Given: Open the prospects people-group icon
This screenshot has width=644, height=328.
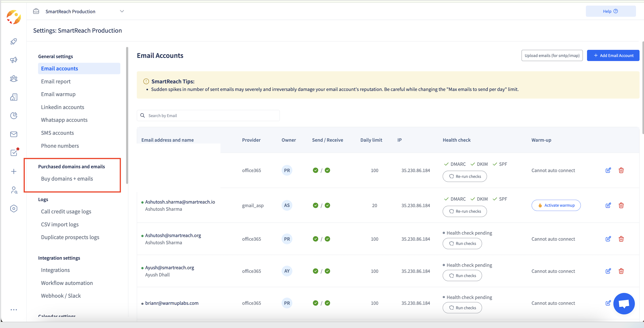Looking at the screenshot, I should coord(14,78).
